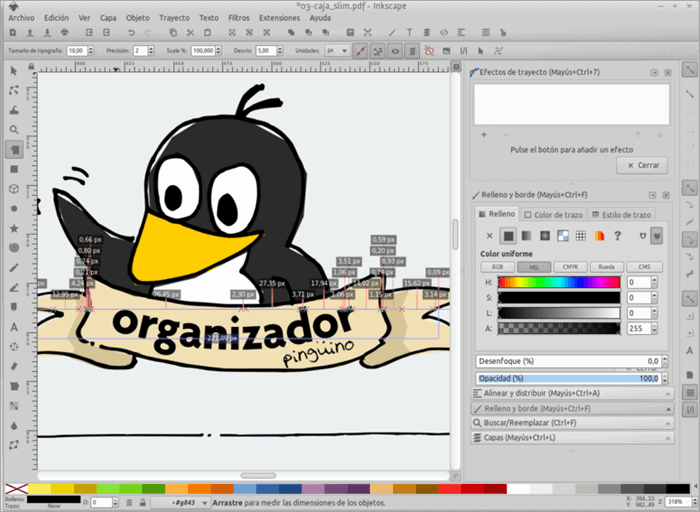Select the Zoom magnifier tool
Screen dimensions: 700x512
pos(14,129)
